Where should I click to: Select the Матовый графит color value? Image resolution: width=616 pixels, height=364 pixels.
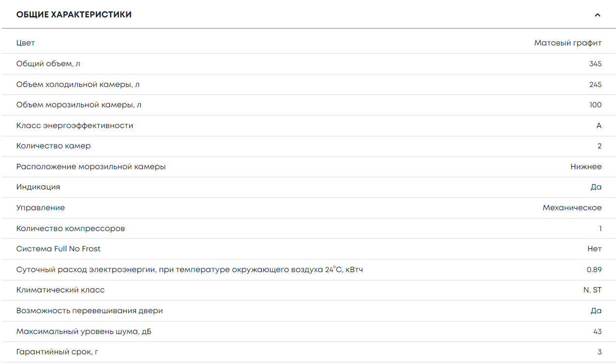point(568,43)
